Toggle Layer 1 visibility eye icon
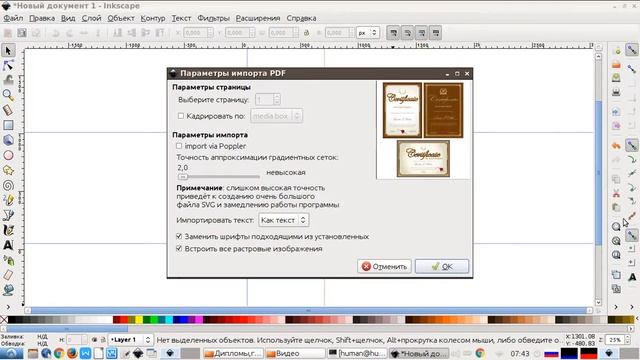640x360 pixels. tap(94, 340)
